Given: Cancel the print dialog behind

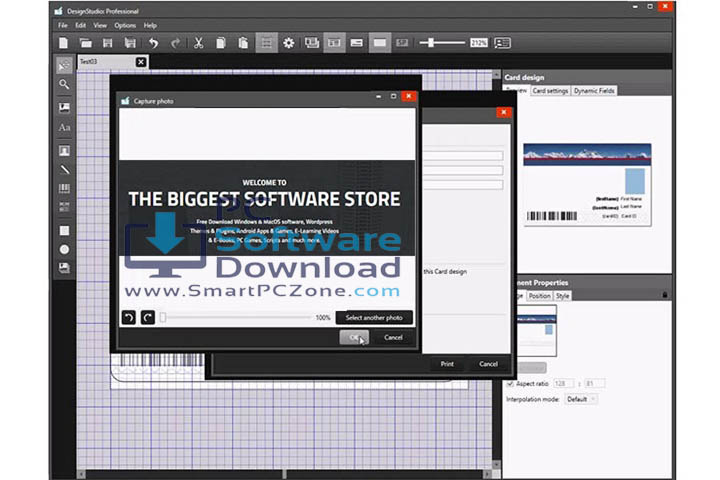Looking at the screenshot, I should (488, 364).
